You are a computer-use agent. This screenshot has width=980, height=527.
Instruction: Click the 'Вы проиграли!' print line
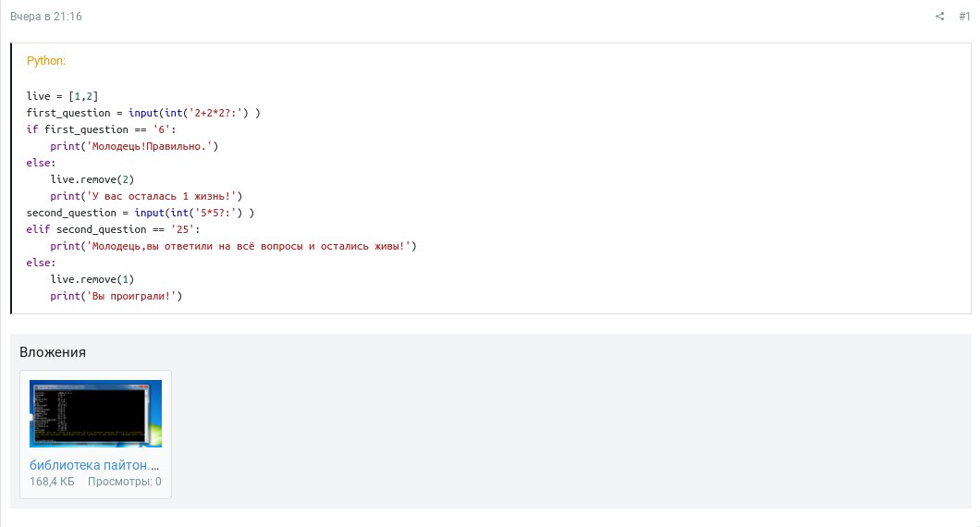tap(116, 296)
